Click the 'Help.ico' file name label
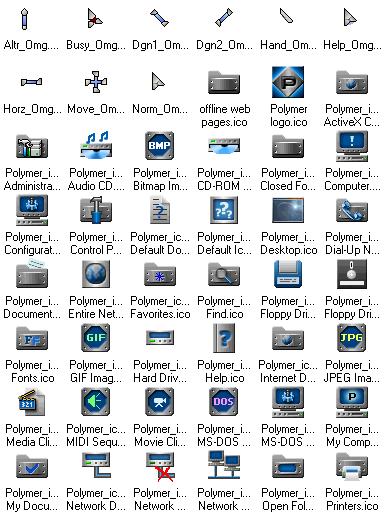391x513 pixels. (x=225, y=378)
